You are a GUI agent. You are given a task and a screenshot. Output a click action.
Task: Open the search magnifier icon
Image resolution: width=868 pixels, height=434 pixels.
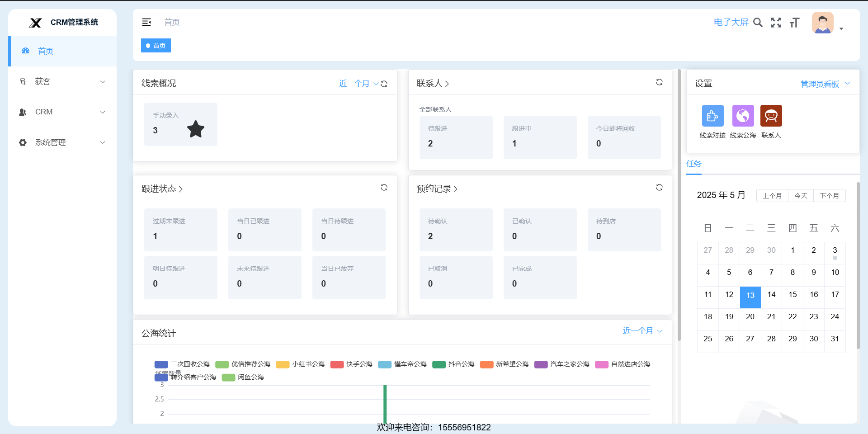(758, 23)
